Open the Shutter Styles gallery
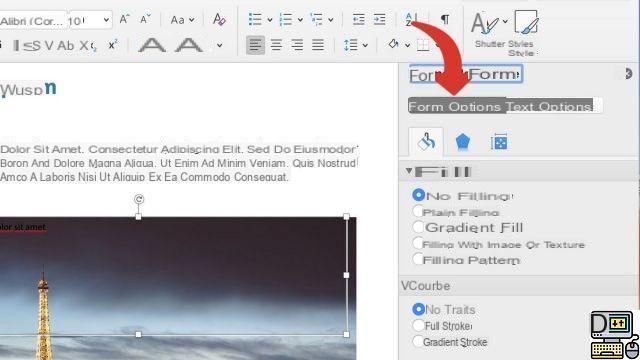The height and width of the screenshot is (360, 640). (484, 24)
